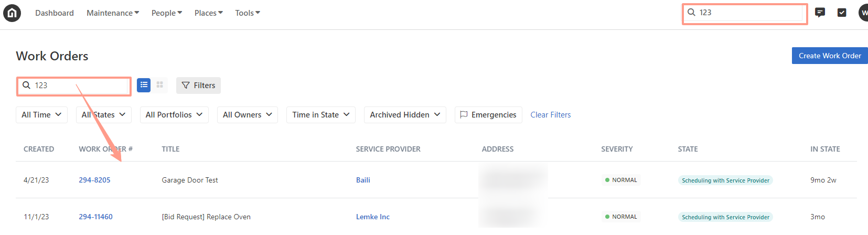Image resolution: width=868 pixels, height=235 pixels.
Task: Open the Archived Hidden dropdown
Action: pyautogui.click(x=405, y=115)
